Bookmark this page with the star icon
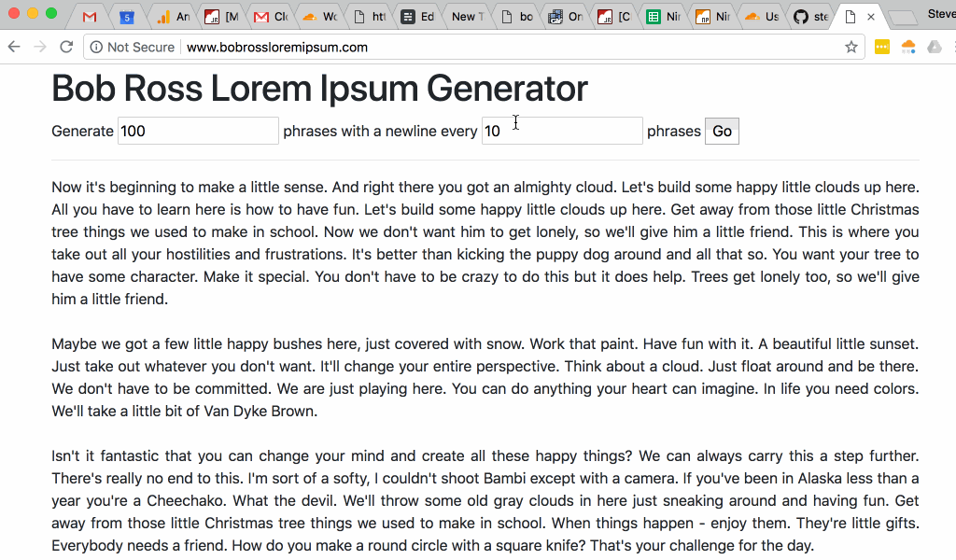The width and height of the screenshot is (956, 560). coord(851,47)
